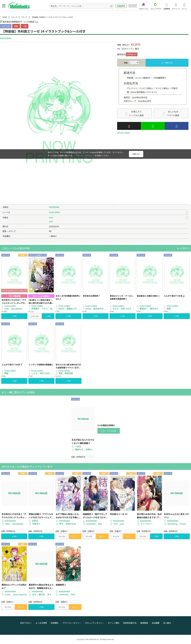Reserve とんがり耳の7つの恋 下
The image size is (191, 644).
point(14,381)
